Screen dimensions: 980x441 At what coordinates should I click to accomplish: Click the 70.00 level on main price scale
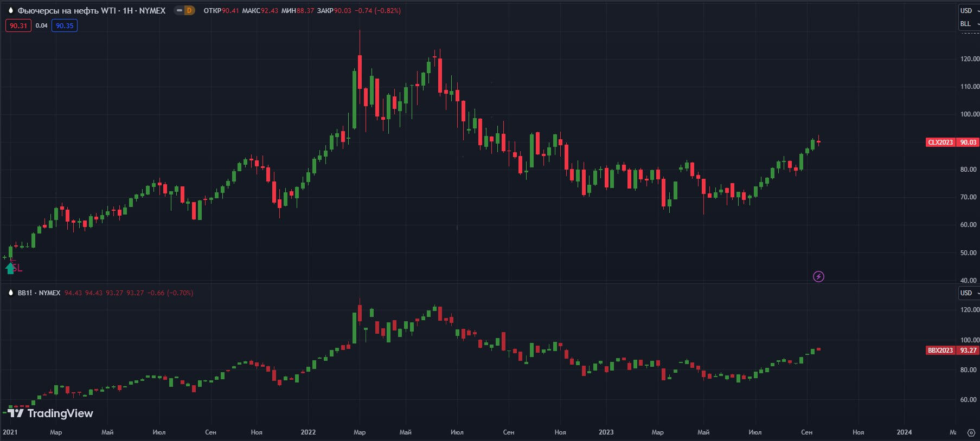coord(968,197)
